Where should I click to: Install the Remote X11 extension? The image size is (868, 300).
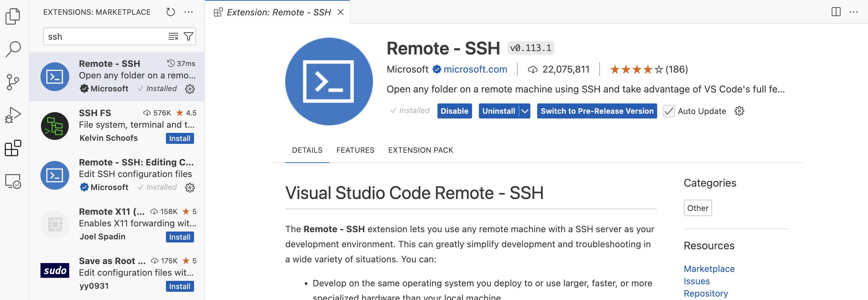click(180, 237)
